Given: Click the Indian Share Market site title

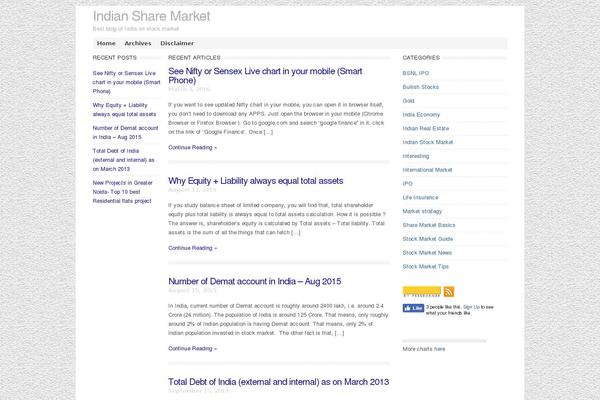Looking at the screenshot, I should 152,16.
